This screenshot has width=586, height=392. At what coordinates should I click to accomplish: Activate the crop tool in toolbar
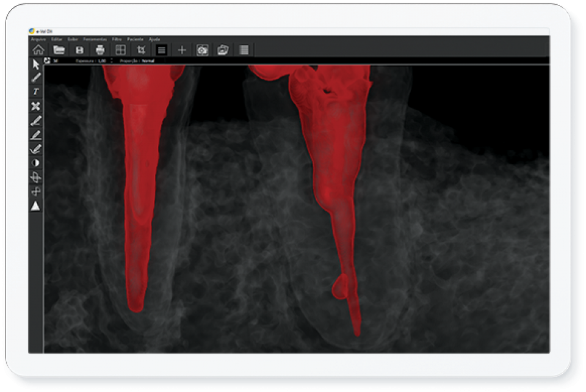click(142, 50)
